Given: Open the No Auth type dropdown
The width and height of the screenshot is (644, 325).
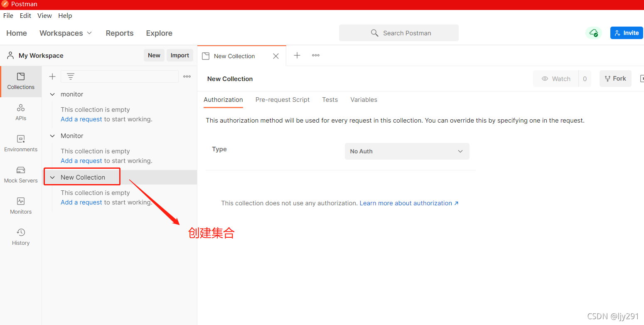Looking at the screenshot, I should coord(406,151).
